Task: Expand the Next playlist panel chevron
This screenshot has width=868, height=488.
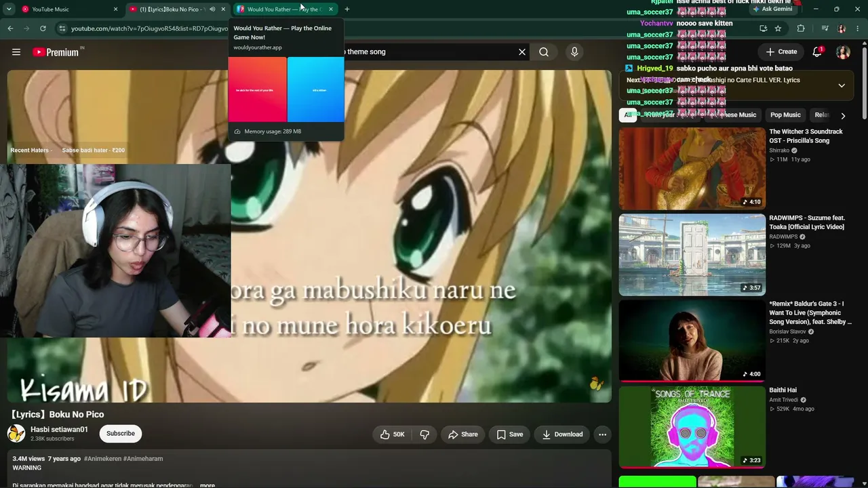Action: tap(842, 86)
